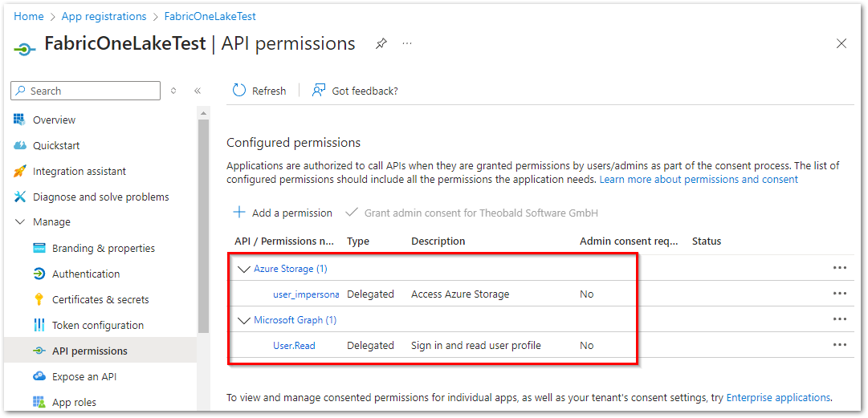Image resolution: width=868 pixels, height=418 pixels.
Task: Pin the FabricOneLakeTest blade
Action: pyautogui.click(x=381, y=43)
